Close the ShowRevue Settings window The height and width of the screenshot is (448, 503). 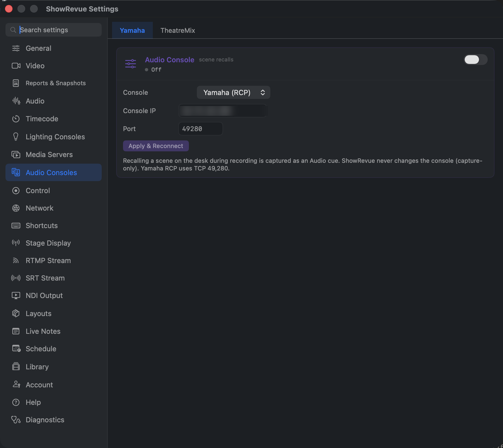coord(9,9)
